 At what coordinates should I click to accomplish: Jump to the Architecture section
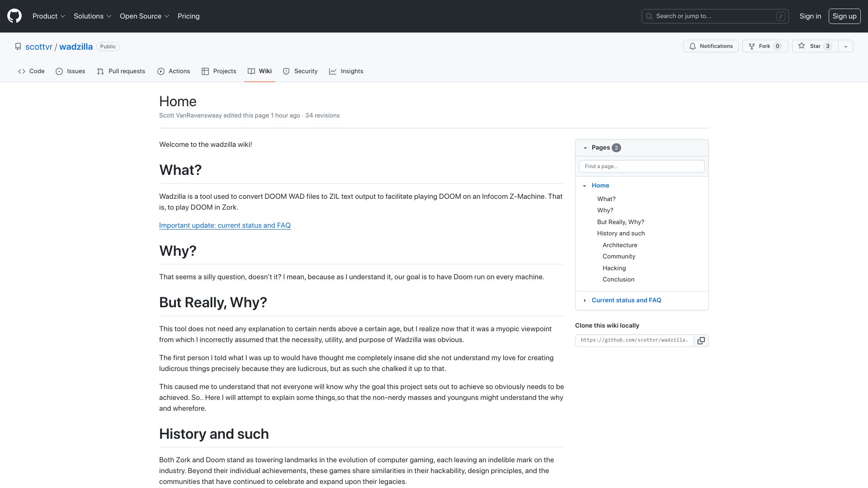point(620,245)
